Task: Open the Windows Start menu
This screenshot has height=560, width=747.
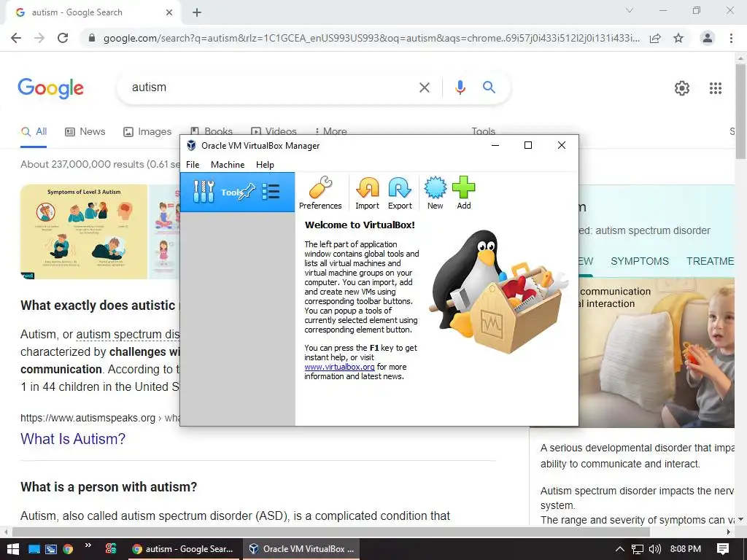Action: tap(13, 549)
